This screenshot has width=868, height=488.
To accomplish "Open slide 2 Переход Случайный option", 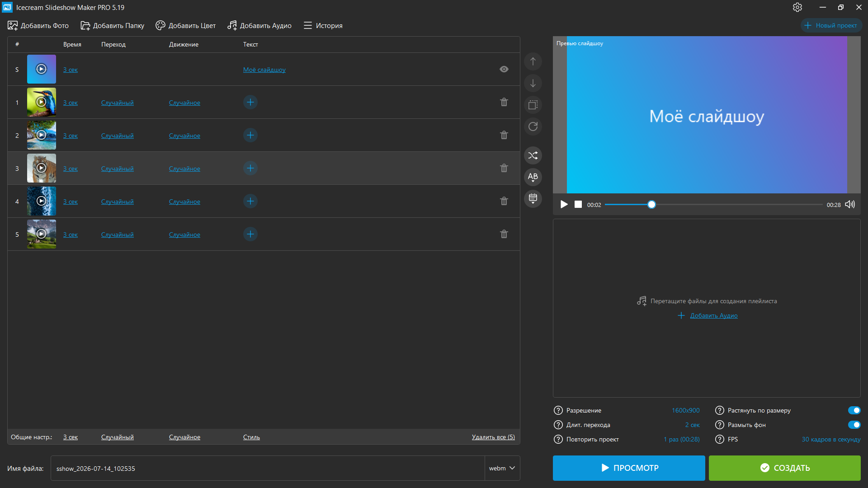I will pyautogui.click(x=118, y=136).
